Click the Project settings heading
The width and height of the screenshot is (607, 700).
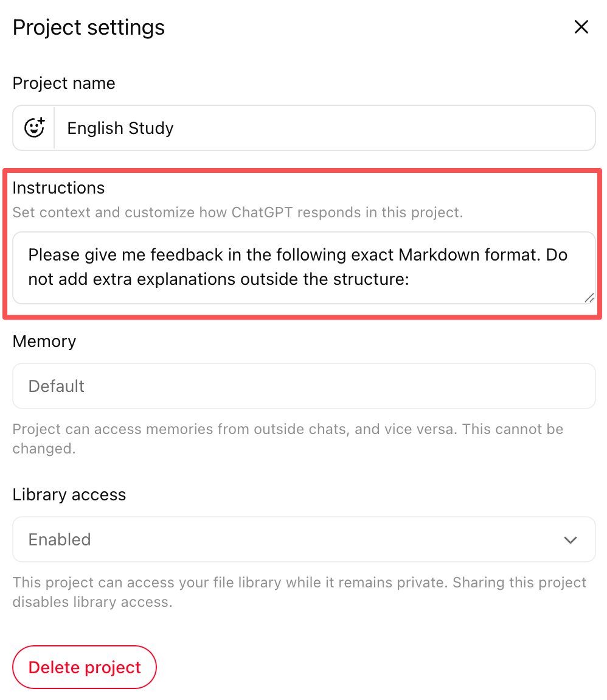pos(89,27)
